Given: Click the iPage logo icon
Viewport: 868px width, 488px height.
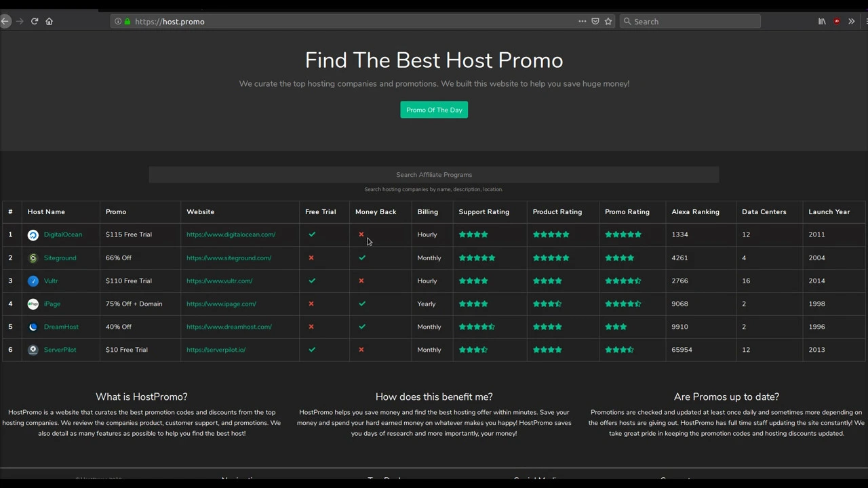Looking at the screenshot, I should [x=33, y=304].
